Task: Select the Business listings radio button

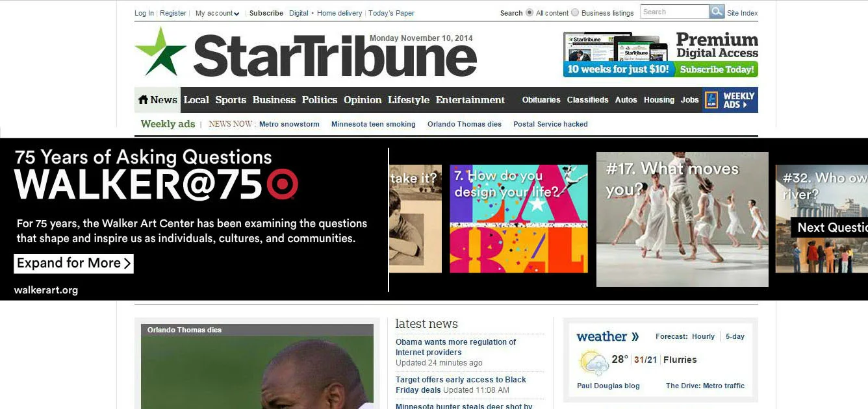Action: click(575, 12)
